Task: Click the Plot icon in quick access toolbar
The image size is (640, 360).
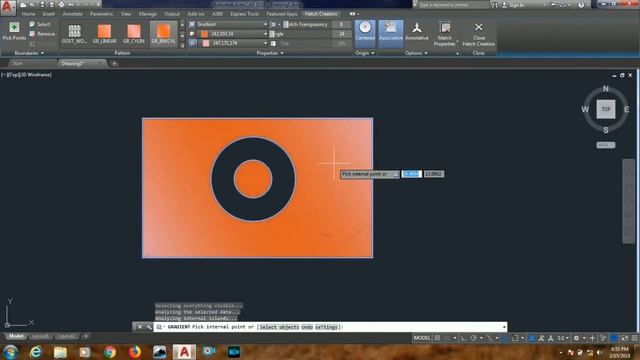Action: 62,4
